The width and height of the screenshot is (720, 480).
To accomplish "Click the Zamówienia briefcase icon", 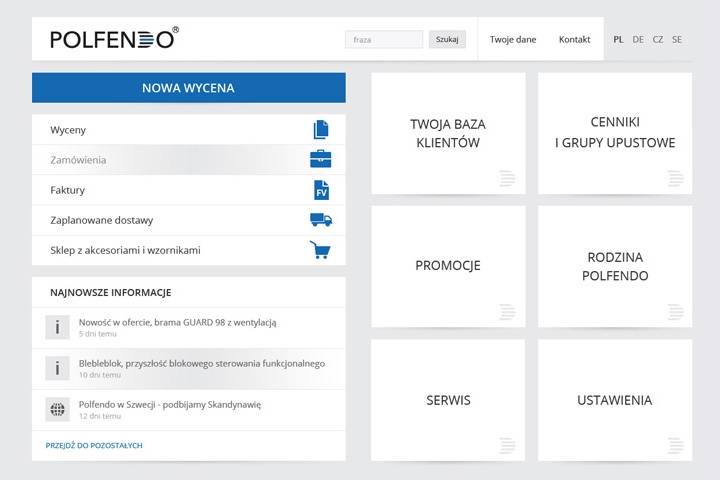I will (321, 159).
